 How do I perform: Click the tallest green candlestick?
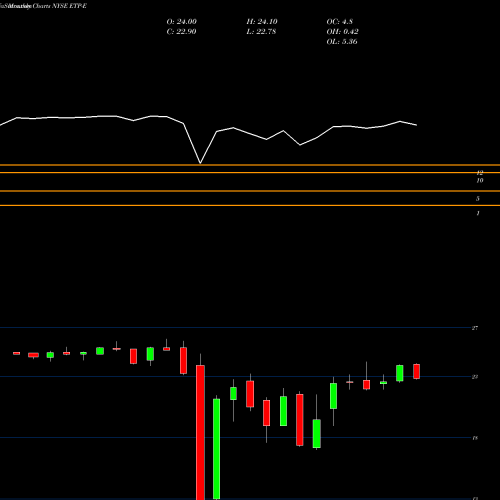tap(217, 449)
